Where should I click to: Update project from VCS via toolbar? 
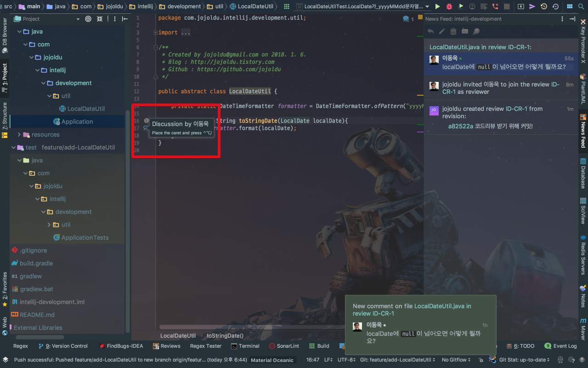tap(520, 6)
